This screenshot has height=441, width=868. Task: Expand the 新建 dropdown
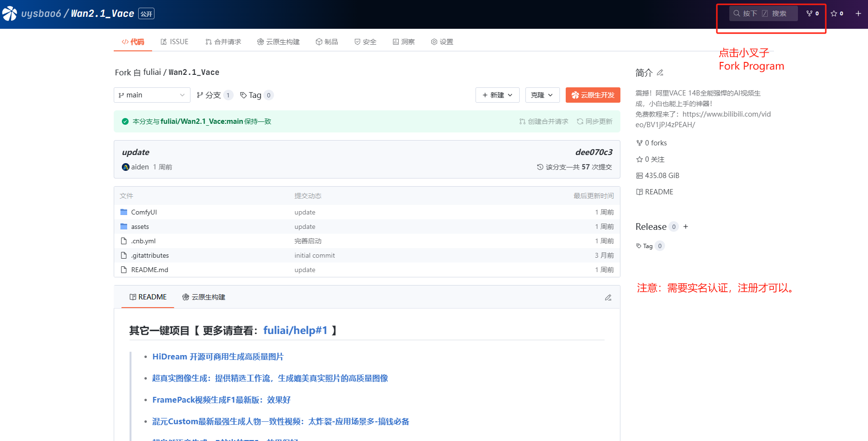(498, 95)
